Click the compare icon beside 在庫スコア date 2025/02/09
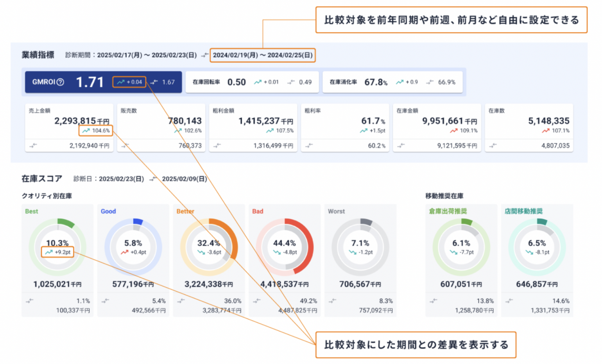Screen dimensions: 602x364 pos(153,179)
